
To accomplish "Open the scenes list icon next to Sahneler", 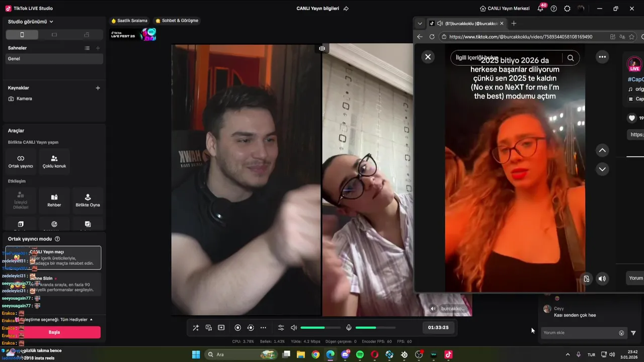I will 87,48.
